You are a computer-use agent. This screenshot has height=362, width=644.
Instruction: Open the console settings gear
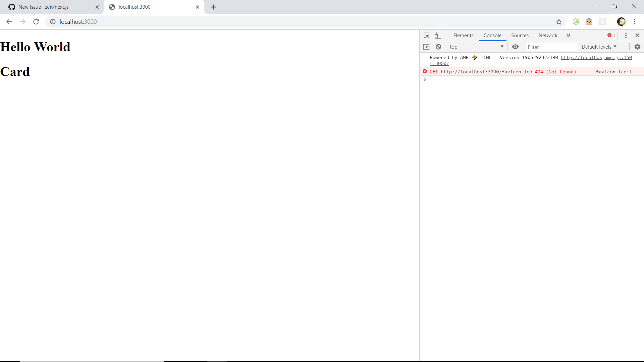pos(637,47)
